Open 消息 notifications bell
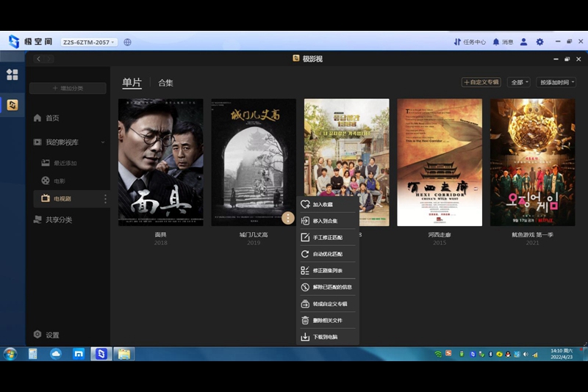588x392 pixels. (x=503, y=42)
